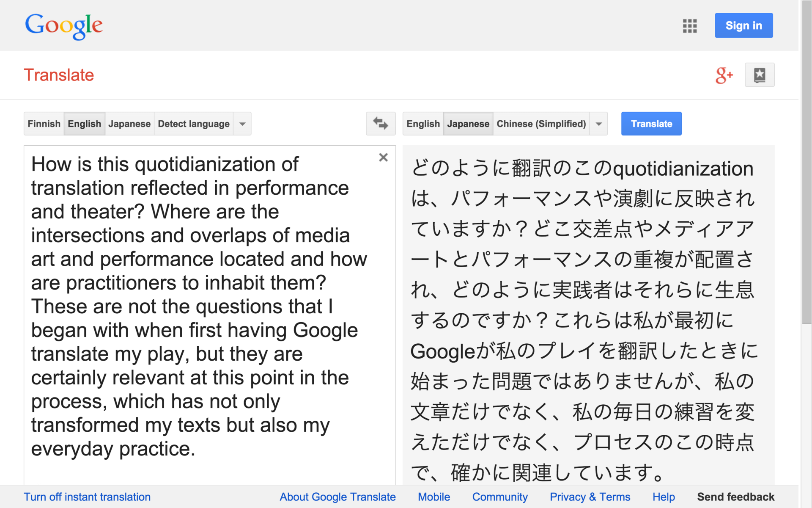Click the Sign in button
Screen dimensions: 812x508
point(743,26)
